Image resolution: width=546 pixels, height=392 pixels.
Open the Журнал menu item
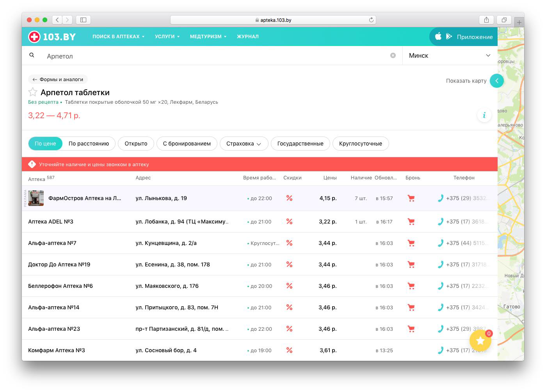[247, 36]
